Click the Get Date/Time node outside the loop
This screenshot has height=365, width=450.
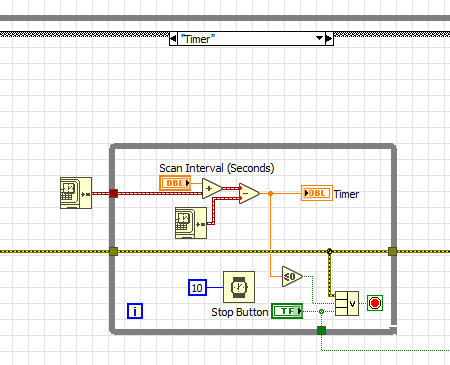(76, 193)
